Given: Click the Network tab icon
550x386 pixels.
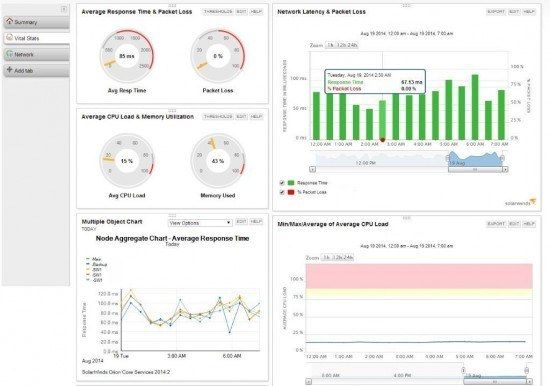Looking at the screenshot, I should 9,54.
